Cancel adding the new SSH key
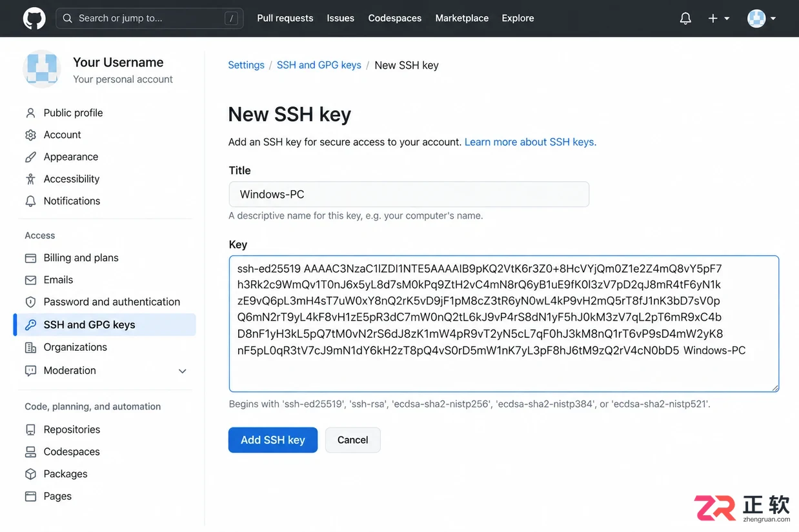 click(x=353, y=440)
